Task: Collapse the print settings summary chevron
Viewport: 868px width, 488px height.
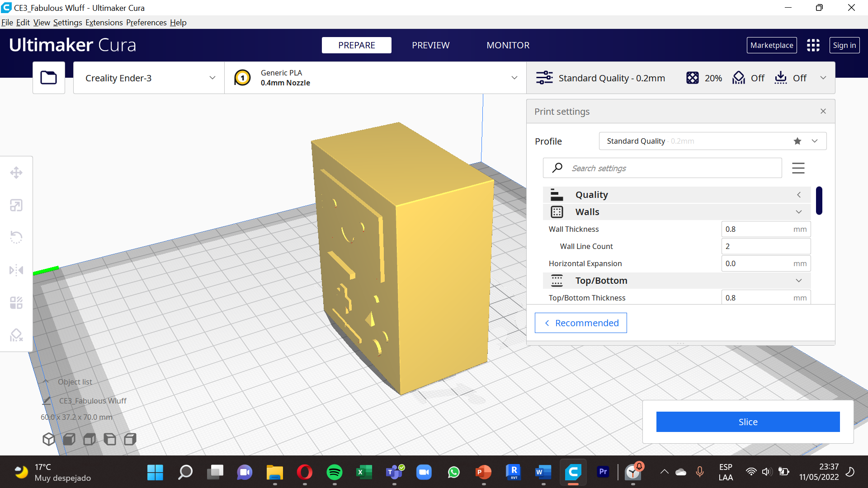Action: tap(823, 78)
